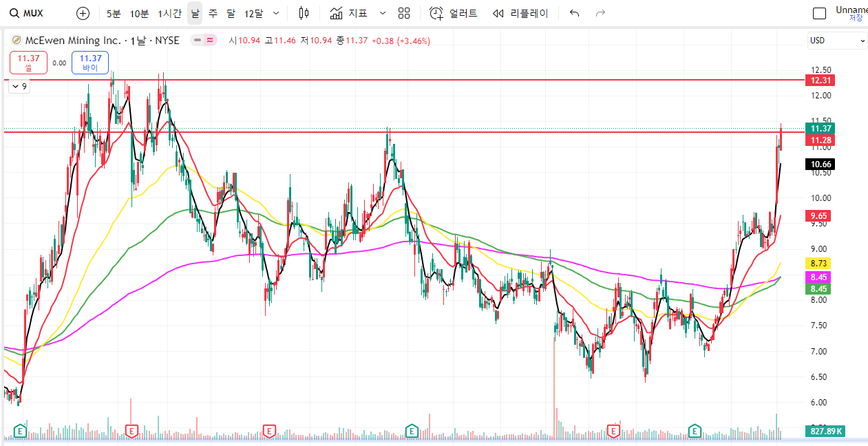
Task: Expand the time interval dropdown chevron
Action: tap(276, 13)
